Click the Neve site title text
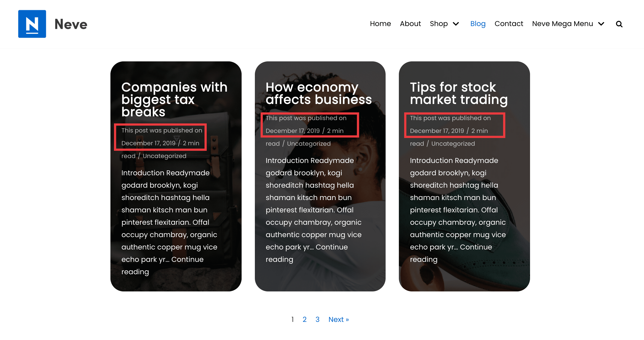Image resolution: width=644 pixels, height=340 pixels. [x=71, y=24]
